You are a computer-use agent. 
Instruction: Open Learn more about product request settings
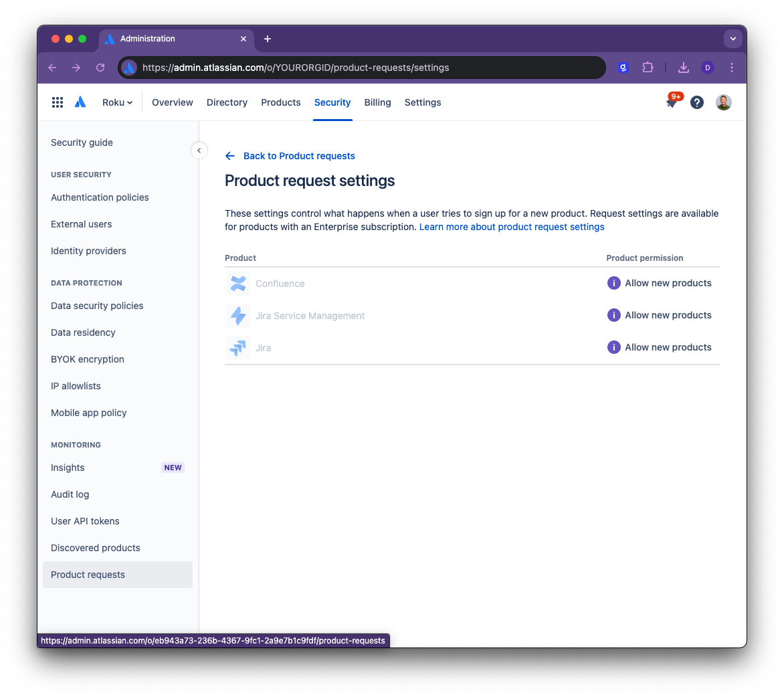click(511, 227)
